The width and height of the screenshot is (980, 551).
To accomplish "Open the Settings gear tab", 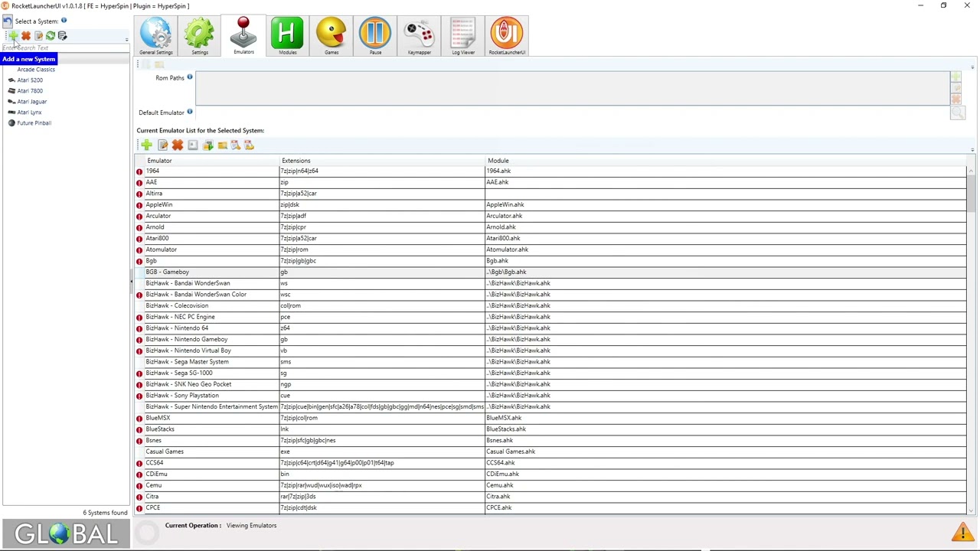I will click(x=200, y=36).
